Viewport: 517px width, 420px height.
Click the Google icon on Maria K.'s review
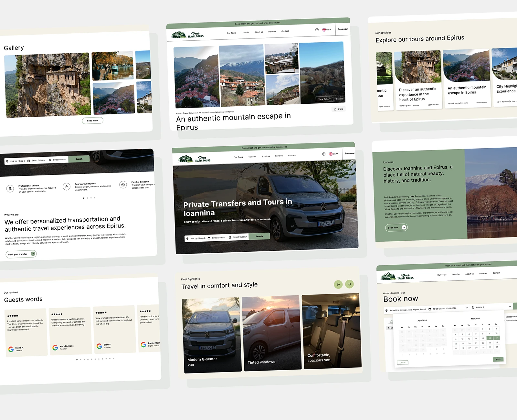pyautogui.click(x=11, y=349)
